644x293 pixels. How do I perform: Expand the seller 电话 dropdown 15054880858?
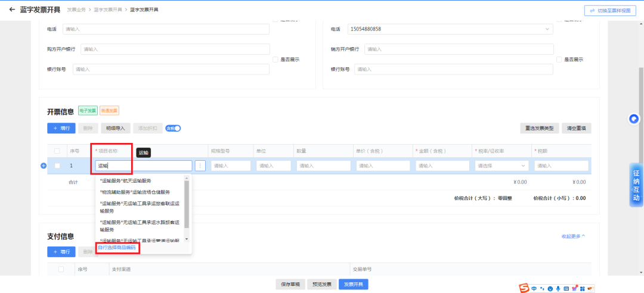tap(547, 29)
